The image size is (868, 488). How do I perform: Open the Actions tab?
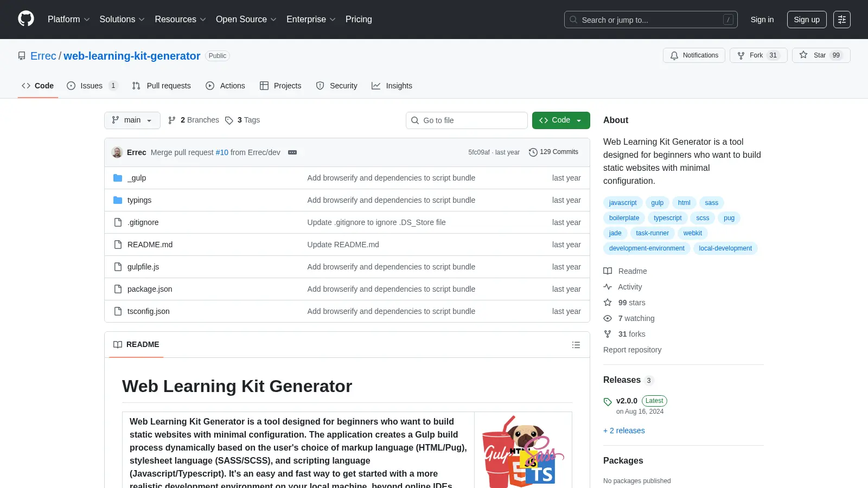(x=225, y=86)
